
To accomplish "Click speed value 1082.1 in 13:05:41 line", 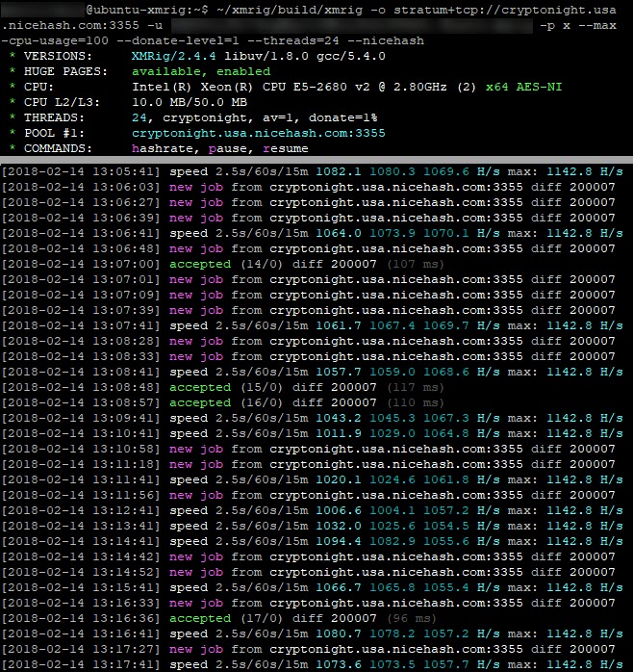I will click(x=339, y=172).
